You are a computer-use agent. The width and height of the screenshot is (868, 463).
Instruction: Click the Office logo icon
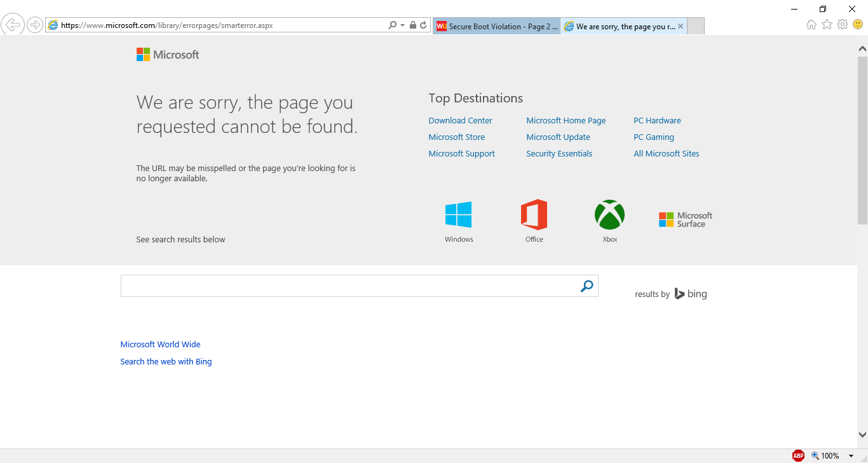534,215
